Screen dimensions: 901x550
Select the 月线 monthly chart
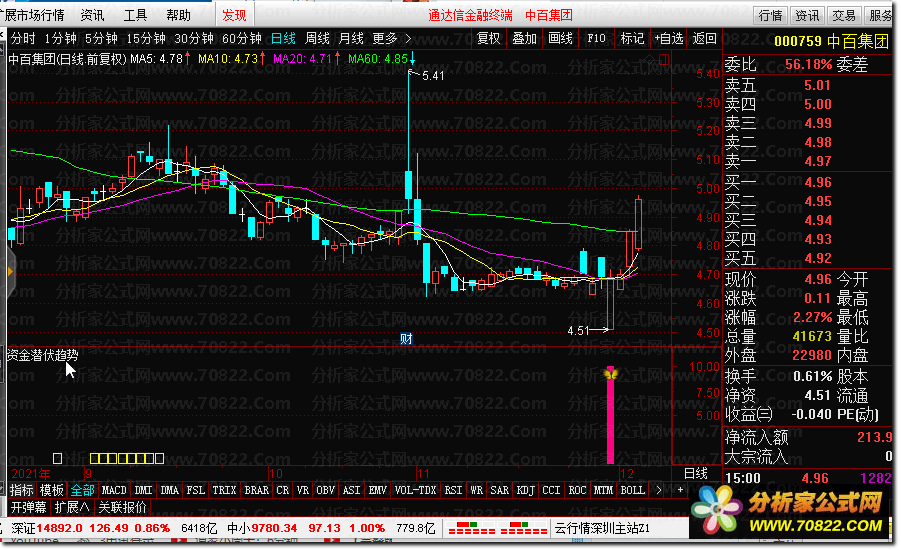click(x=351, y=39)
